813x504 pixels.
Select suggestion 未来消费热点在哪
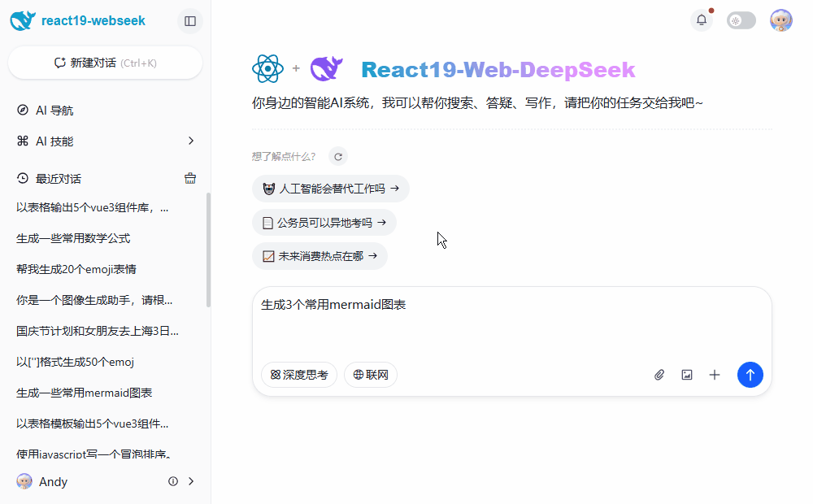(x=320, y=256)
